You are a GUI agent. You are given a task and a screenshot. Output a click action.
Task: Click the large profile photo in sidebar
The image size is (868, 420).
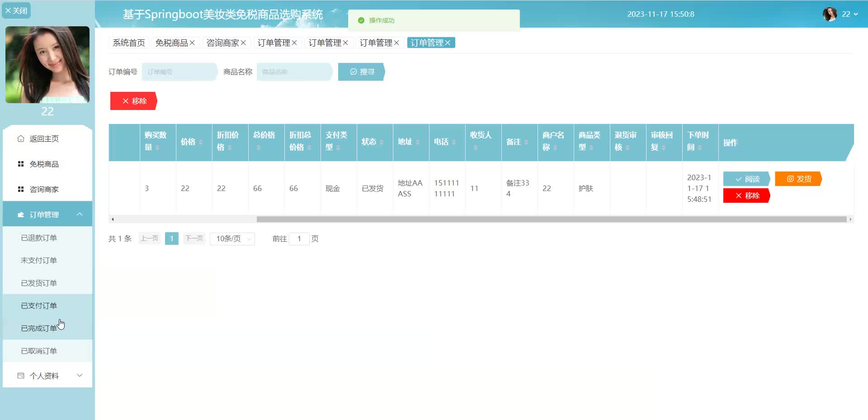click(47, 65)
